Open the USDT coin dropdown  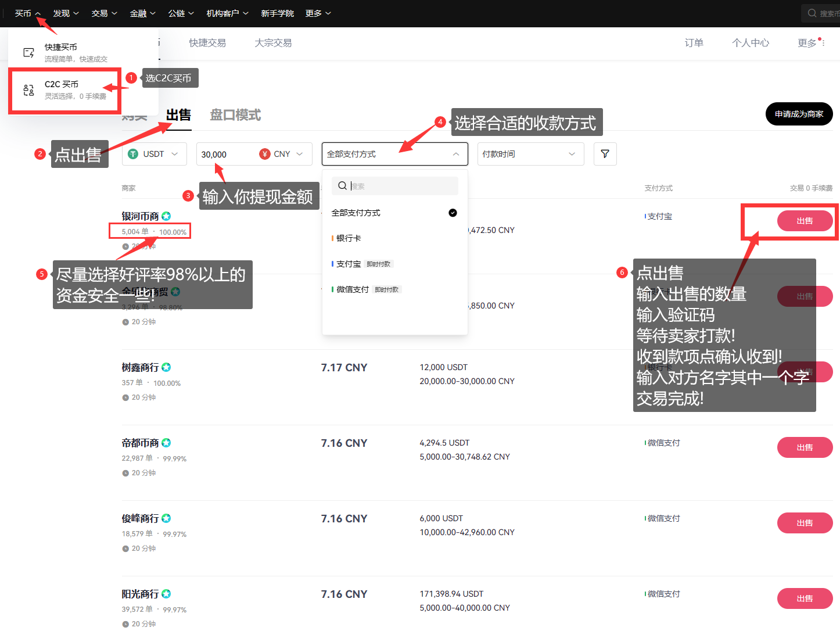tap(155, 154)
